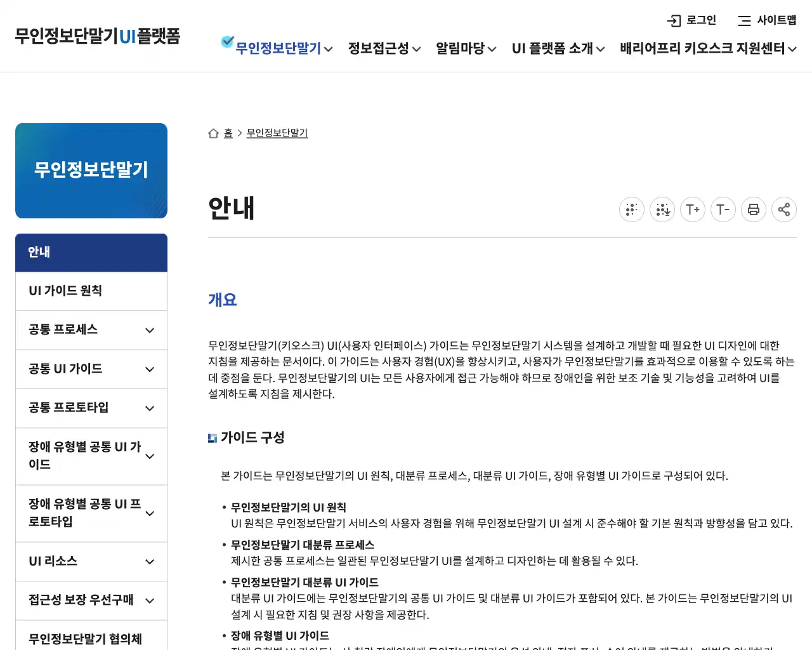Expand the UI 리소스 sidebar section
812x650 pixels.
(x=91, y=561)
